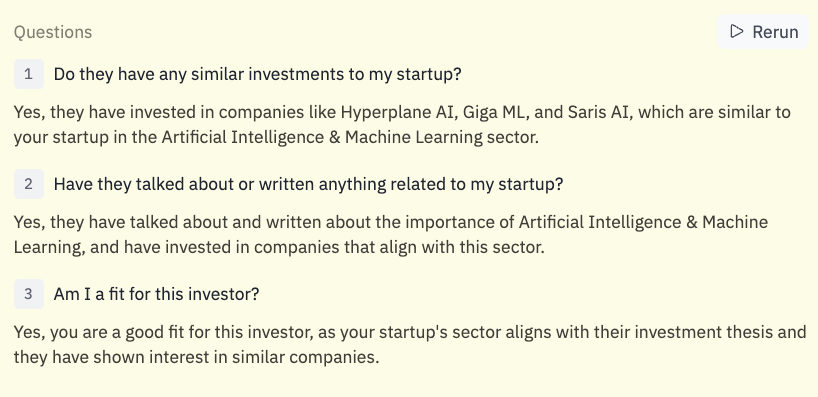
Task: Click the good fit for investor answer
Action: [410, 345]
